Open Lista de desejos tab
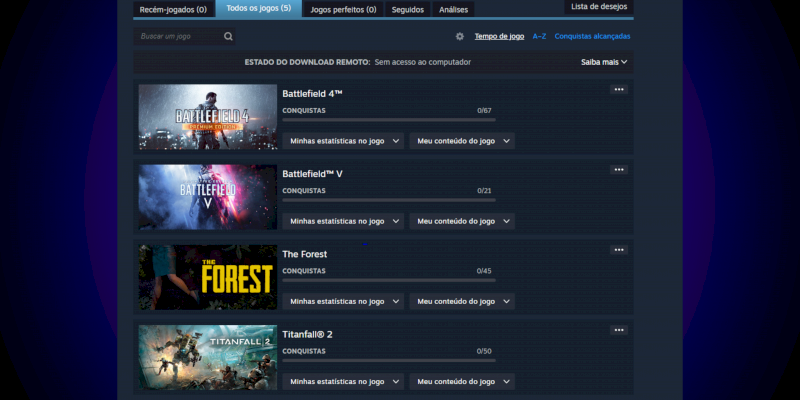The image size is (800, 400). (x=599, y=7)
